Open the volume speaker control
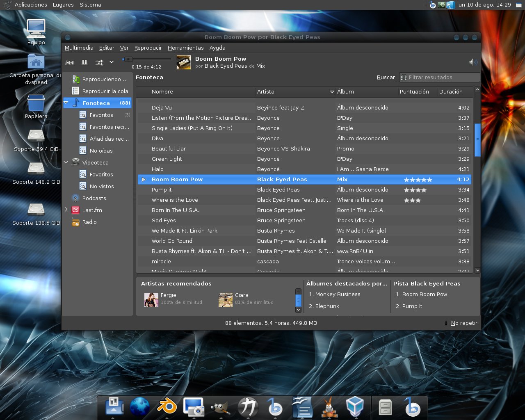The height and width of the screenshot is (420, 525). tap(473, 62)
